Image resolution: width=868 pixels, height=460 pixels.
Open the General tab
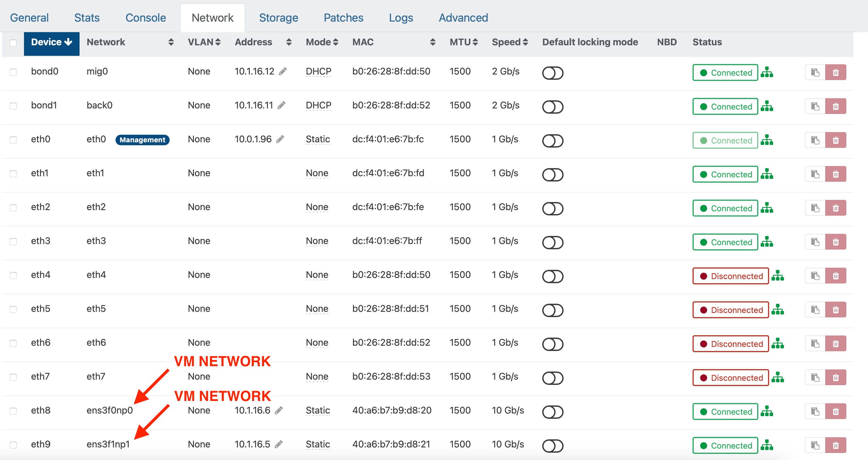click(29, 18)
